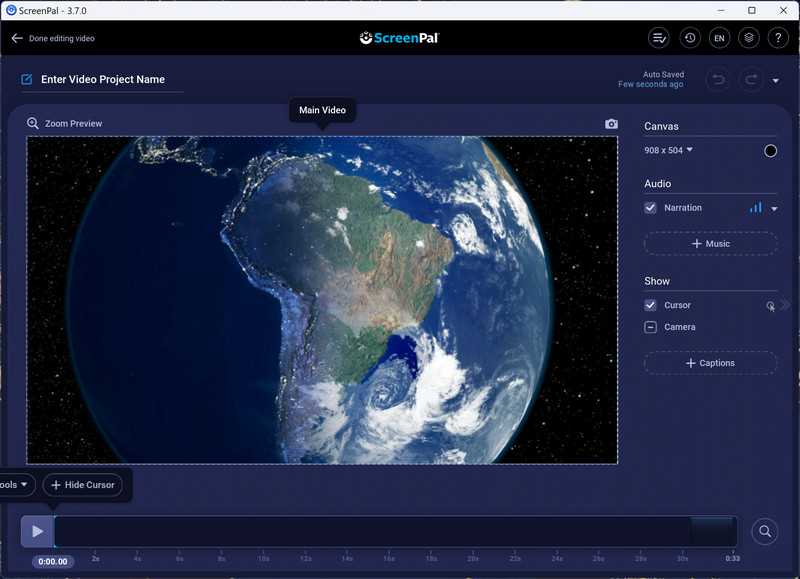Open the layers stack icon

click(x=749, y=38)
